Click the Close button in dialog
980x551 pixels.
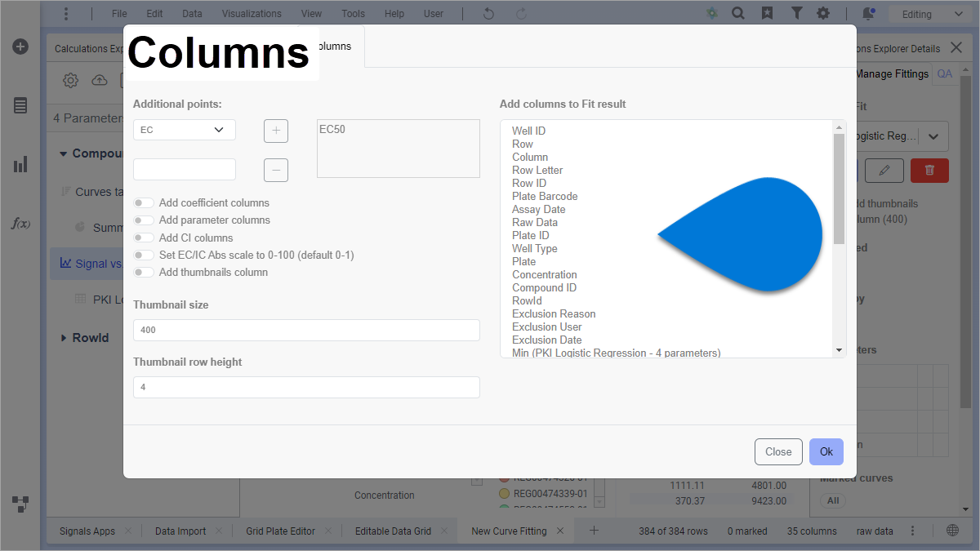tap(778, 451)
